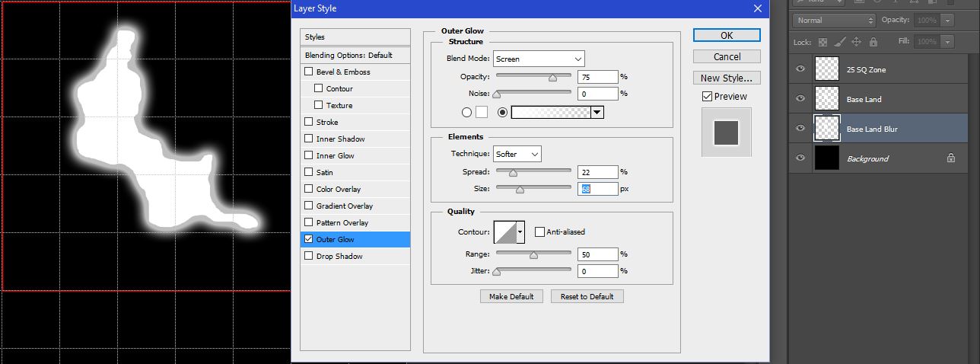Click the Range slider handle
This screenshot has height=364, width=980.
pyautogui.click(x=533, y=254)
